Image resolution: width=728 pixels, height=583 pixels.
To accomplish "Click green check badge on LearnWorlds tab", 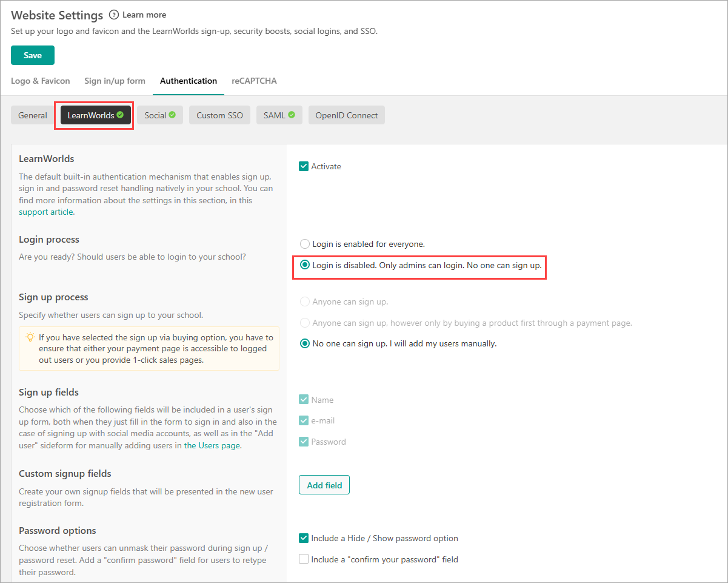I will [x=120, y=115].
